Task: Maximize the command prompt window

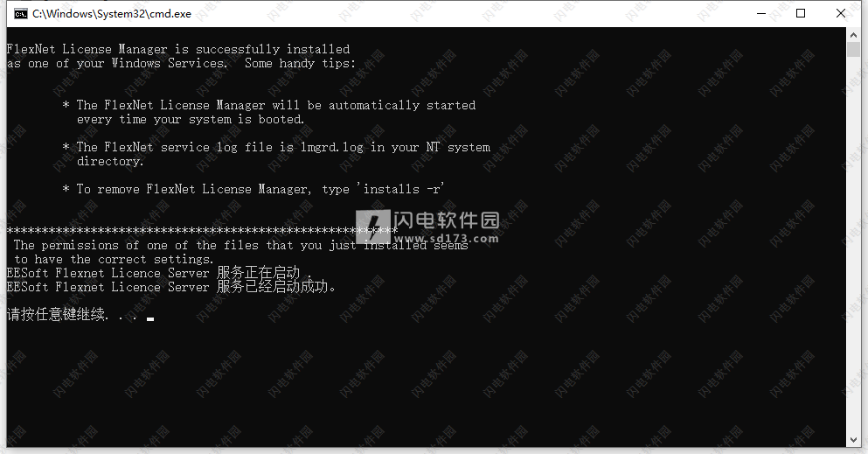Action: click(801, 13)
